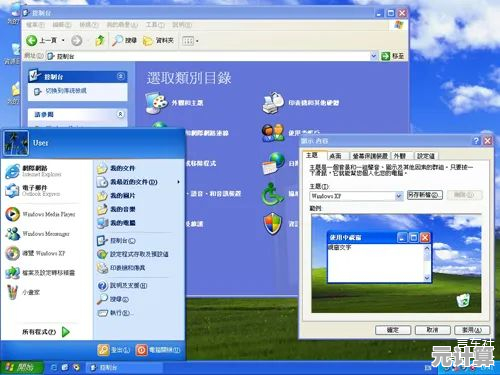Viewport: 500px width, 375px height.
Task: Open the address bar dropdown in Control Panel
Action: pos(374,56)
